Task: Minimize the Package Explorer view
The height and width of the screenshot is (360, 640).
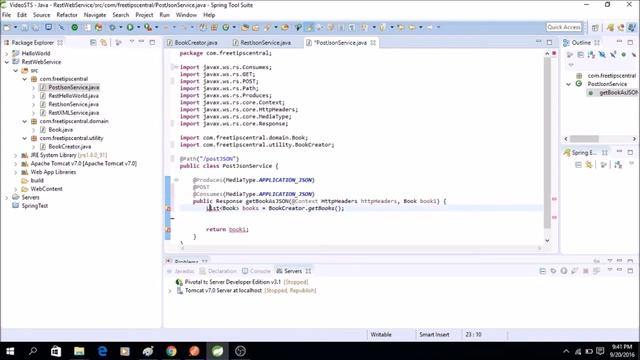Action: point(141,42)
